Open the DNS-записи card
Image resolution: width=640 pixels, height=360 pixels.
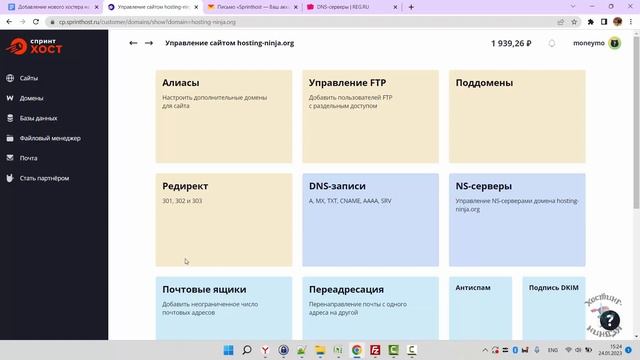371,220
